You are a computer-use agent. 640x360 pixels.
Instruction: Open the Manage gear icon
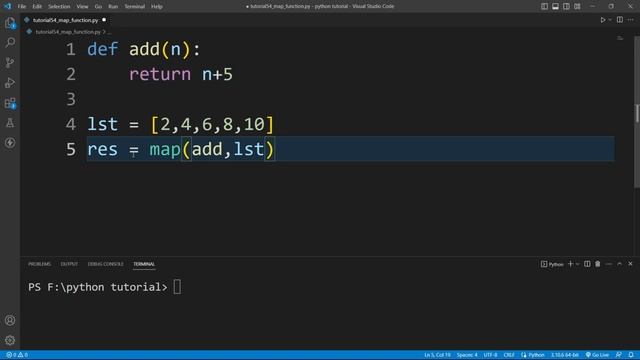point(10,340)
